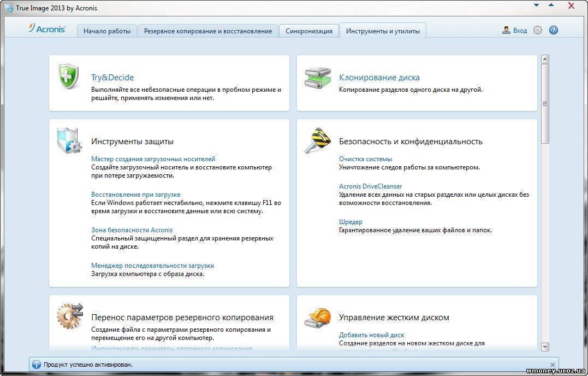Click the True Image app icon in title bar

point(9,8)
